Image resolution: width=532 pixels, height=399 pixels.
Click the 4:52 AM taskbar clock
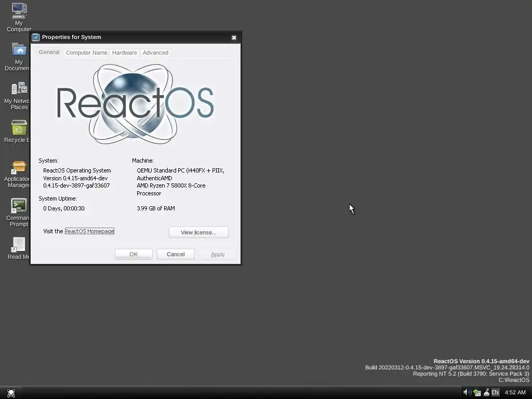515,393
